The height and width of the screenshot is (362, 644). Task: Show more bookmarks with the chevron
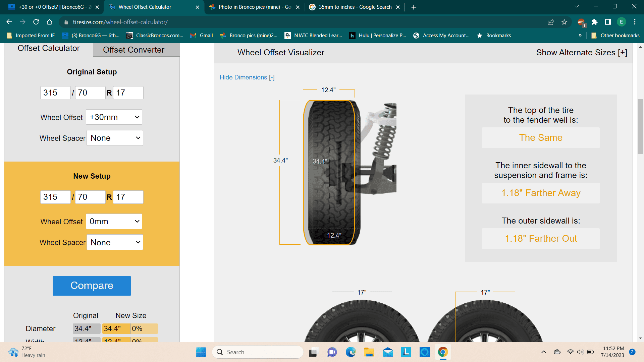(580, 36)
